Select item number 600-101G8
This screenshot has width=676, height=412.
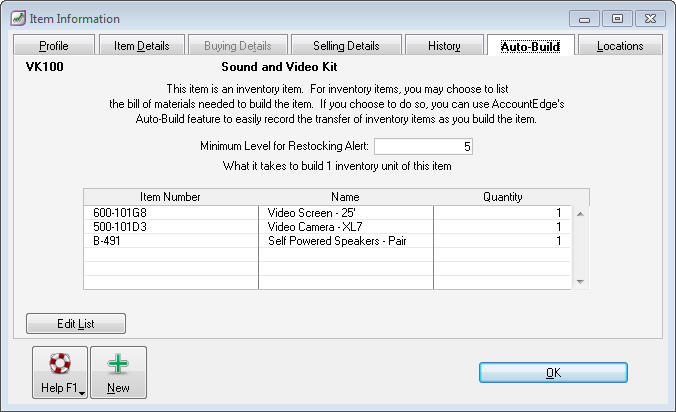(x=120, y=213)
